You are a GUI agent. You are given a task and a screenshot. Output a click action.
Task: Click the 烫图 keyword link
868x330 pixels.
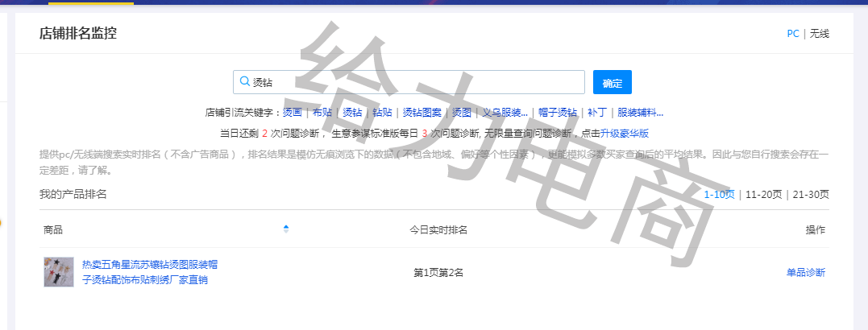(x=461, y=113)
